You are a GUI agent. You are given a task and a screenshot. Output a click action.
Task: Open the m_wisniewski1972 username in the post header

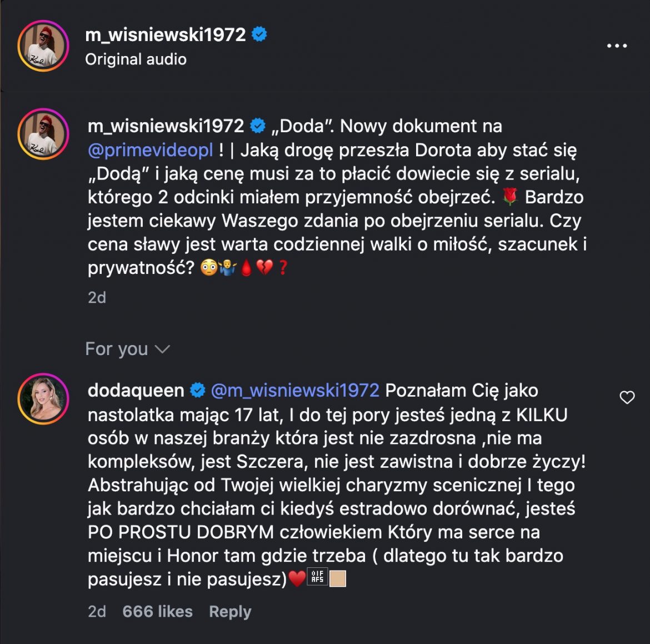(x=165, y=34)
